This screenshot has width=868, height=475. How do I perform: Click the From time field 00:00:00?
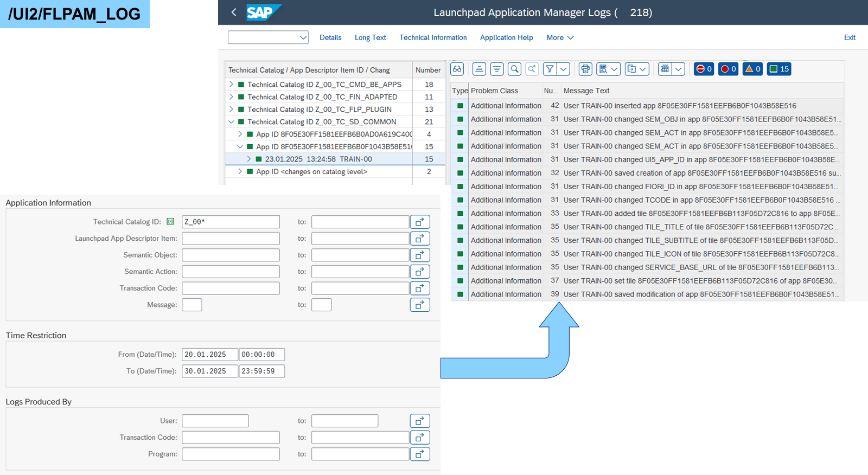(262, 355)
